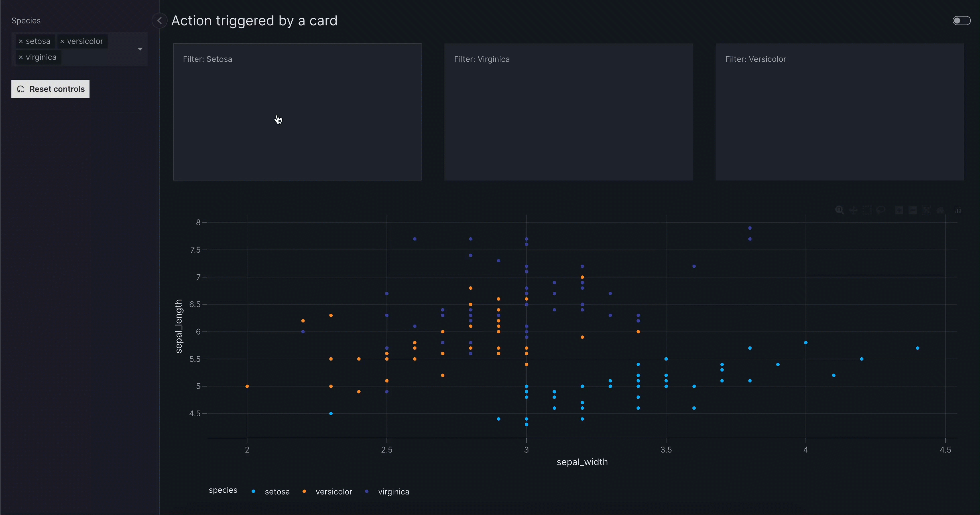Image resolution: width=980 pixels, height=515 pixels.
Task: Activate Lasso Select tool in modebar
Action: click(881, 210)
